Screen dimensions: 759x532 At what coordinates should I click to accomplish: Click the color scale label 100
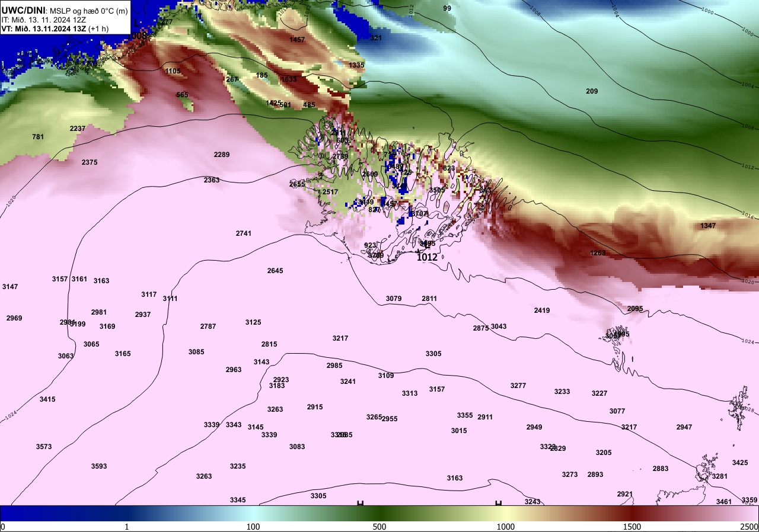tap(253, 527)
